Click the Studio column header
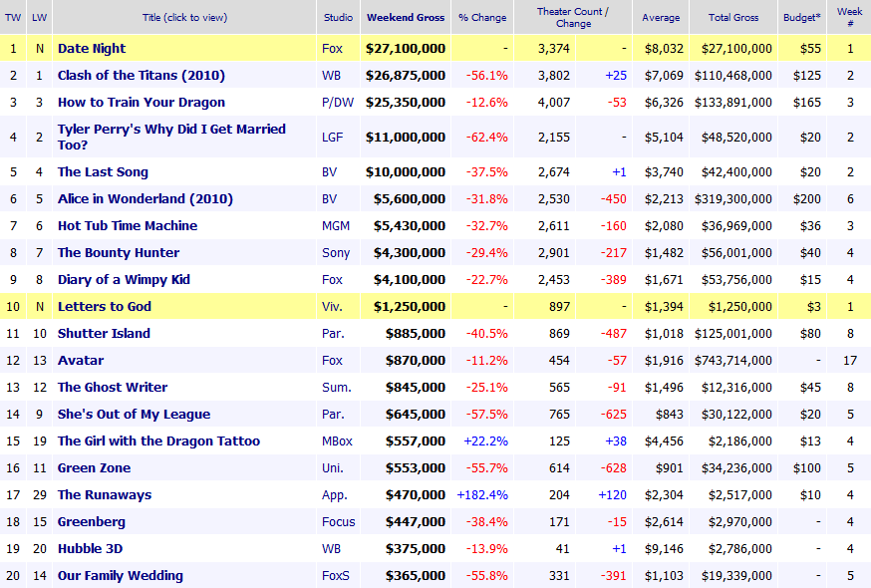871x588 pixels. click(x=338, y=17)
